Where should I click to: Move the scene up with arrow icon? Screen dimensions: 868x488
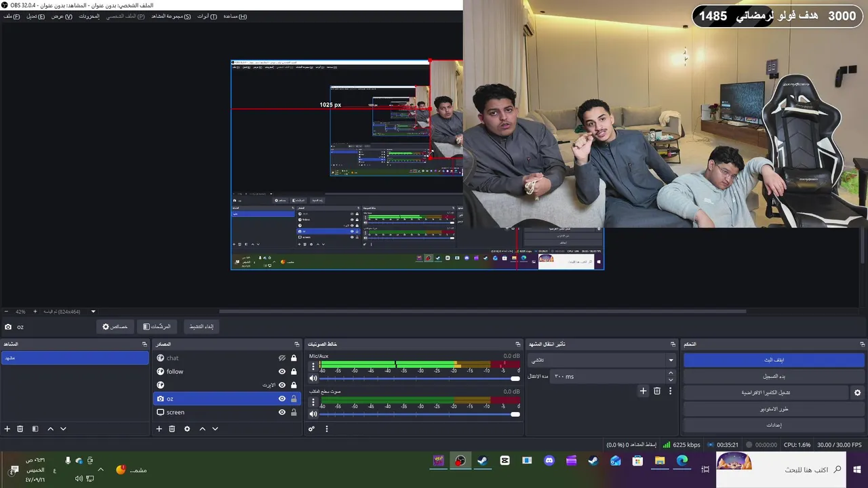click(x=50, y=429)
